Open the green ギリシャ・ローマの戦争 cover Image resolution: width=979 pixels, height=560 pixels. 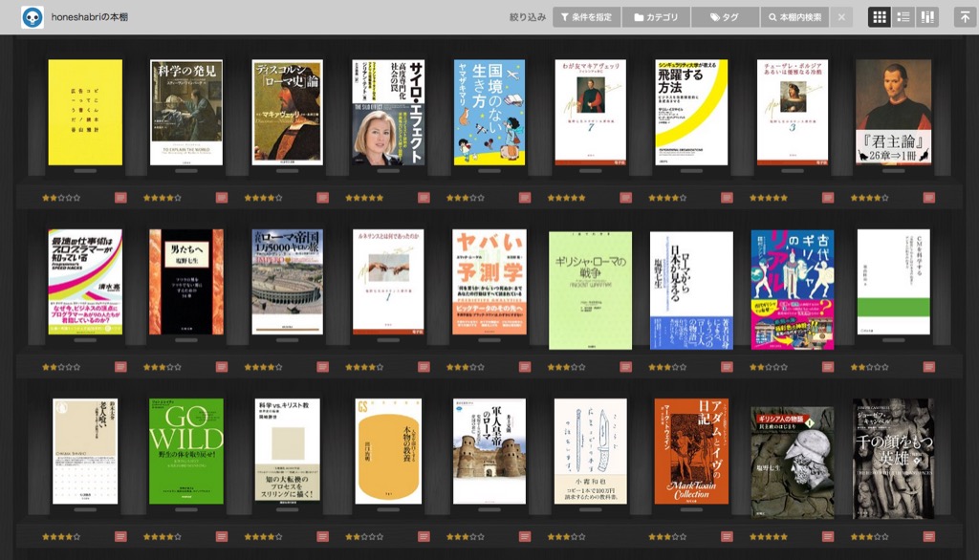(591, 291)
